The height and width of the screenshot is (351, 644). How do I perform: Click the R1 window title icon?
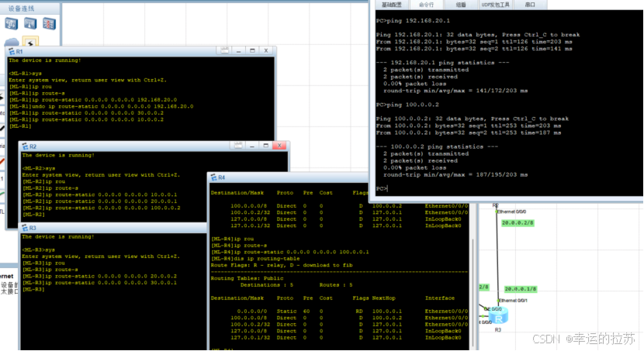point(12,52)
